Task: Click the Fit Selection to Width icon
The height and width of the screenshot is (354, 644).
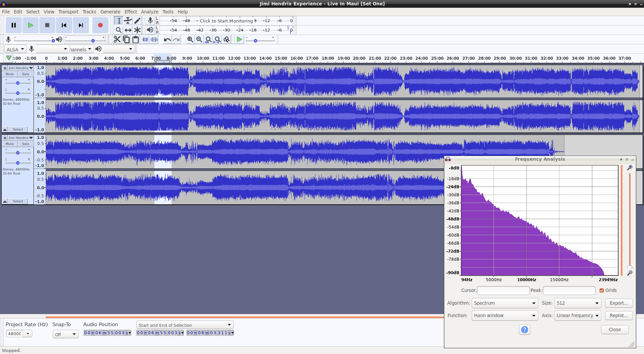Action: coord(208,40)
